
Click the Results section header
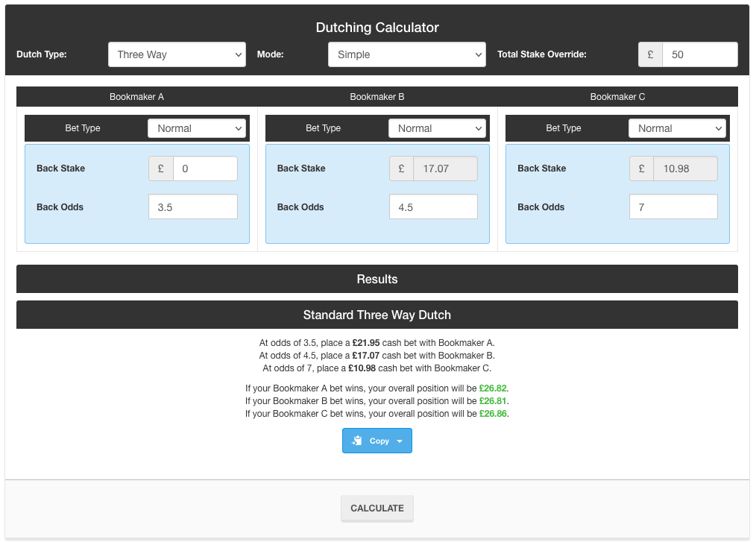tap(377, 279)
